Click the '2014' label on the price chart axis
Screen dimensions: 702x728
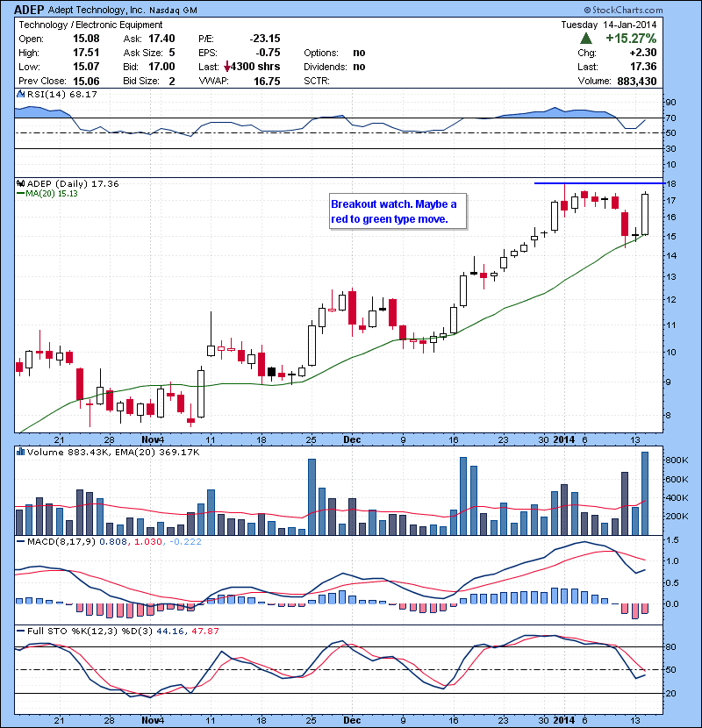[564, 439]
